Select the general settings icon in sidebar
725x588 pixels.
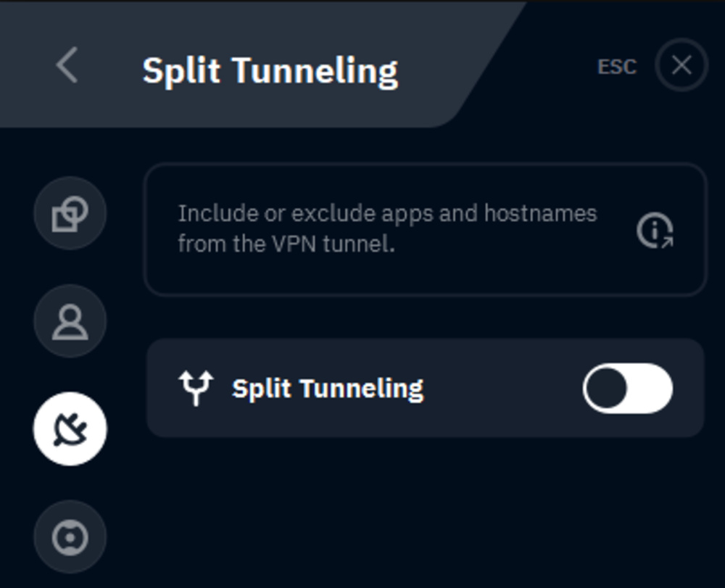pos(70,212)
